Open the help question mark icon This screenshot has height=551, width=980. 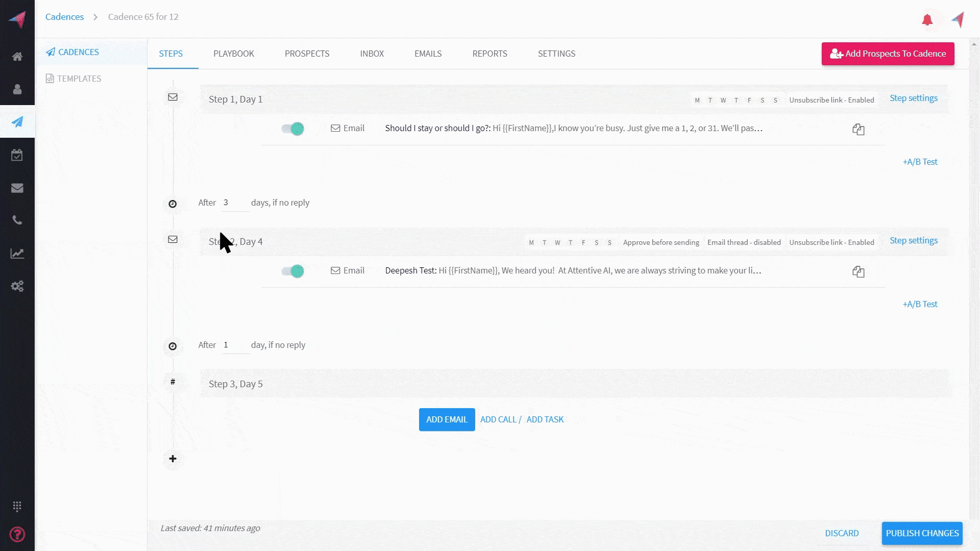tap(17, 534)
